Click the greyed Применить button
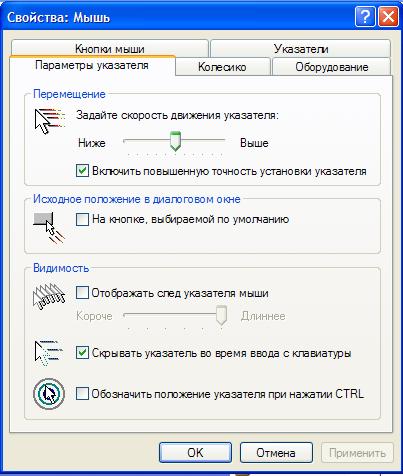 click(357, 453)
